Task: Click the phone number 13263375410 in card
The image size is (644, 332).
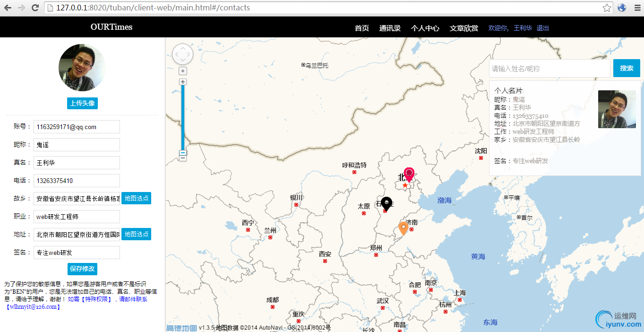Action: pyautogui.click(x=531, y=116)
